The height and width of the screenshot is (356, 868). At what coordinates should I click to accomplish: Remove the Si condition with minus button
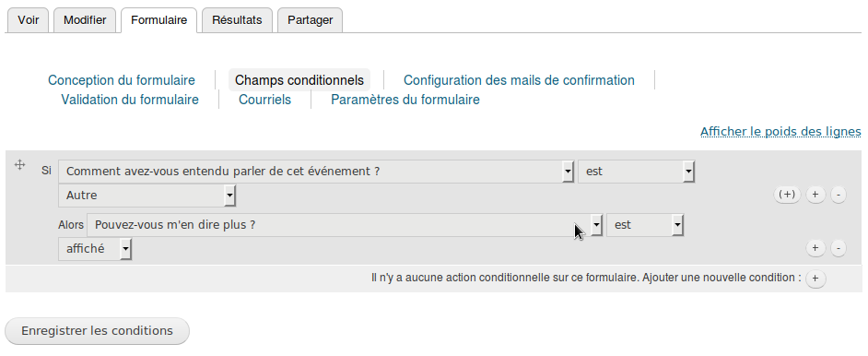839,195
